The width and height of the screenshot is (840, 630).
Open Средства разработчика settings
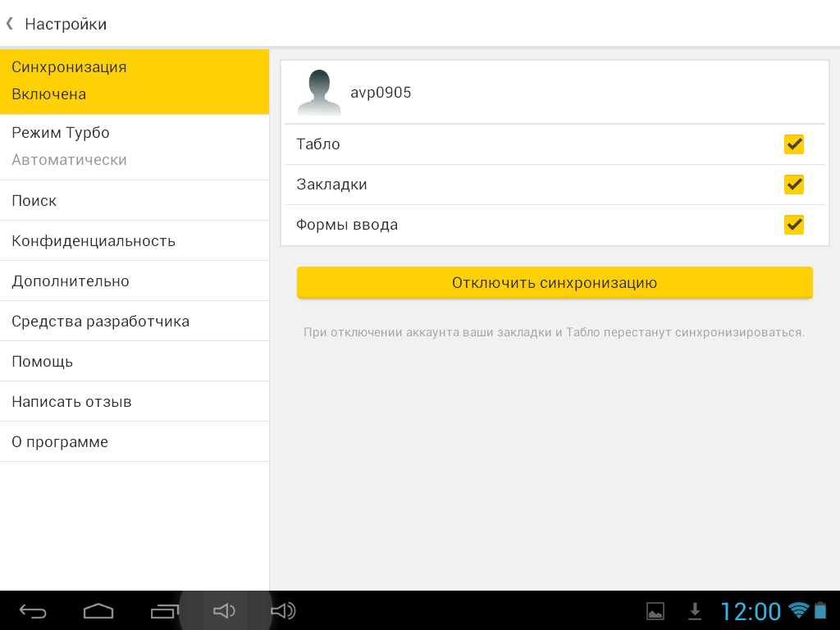135,322
